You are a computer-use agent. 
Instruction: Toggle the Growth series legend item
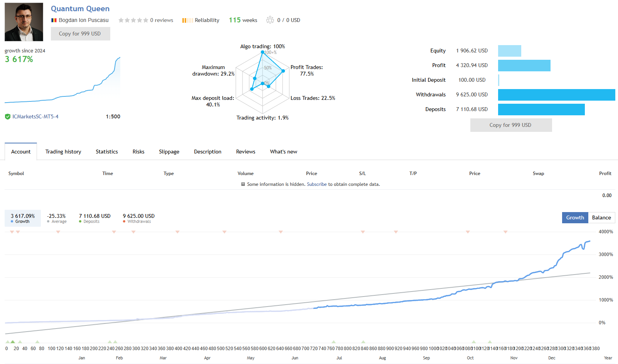(23, 218)
